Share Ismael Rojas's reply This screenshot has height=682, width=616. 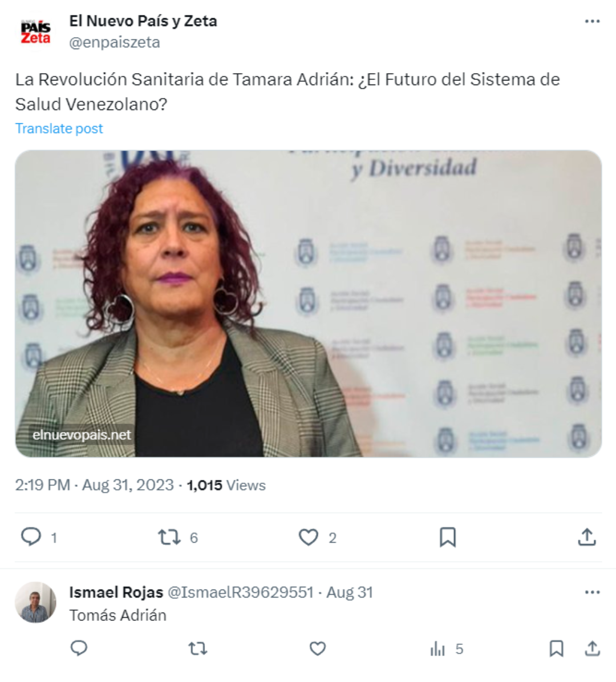tap(592, 648)
